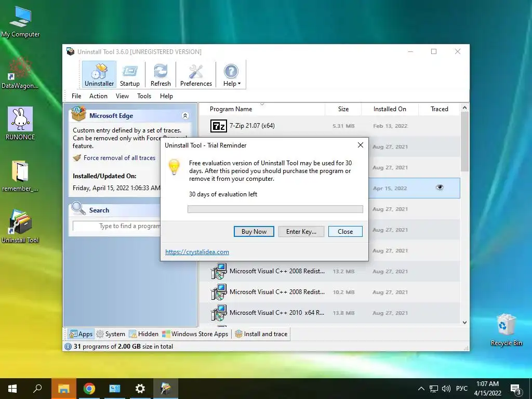The height and width of the screenshot is (399, 532).
Task: Click the volume speaker tray icon
Action: tap(446, 389)
